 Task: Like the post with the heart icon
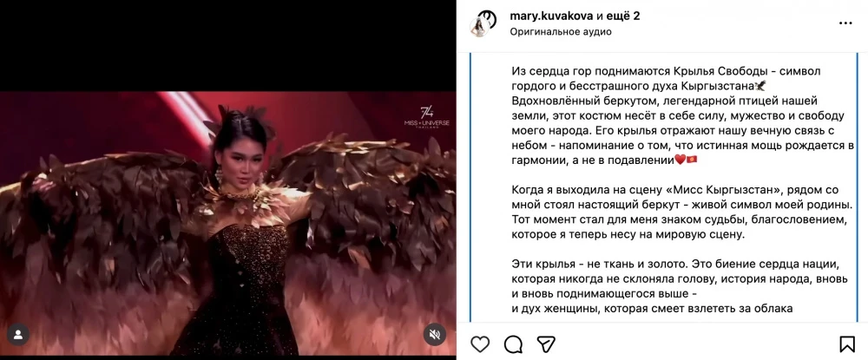tap(480, 344)
